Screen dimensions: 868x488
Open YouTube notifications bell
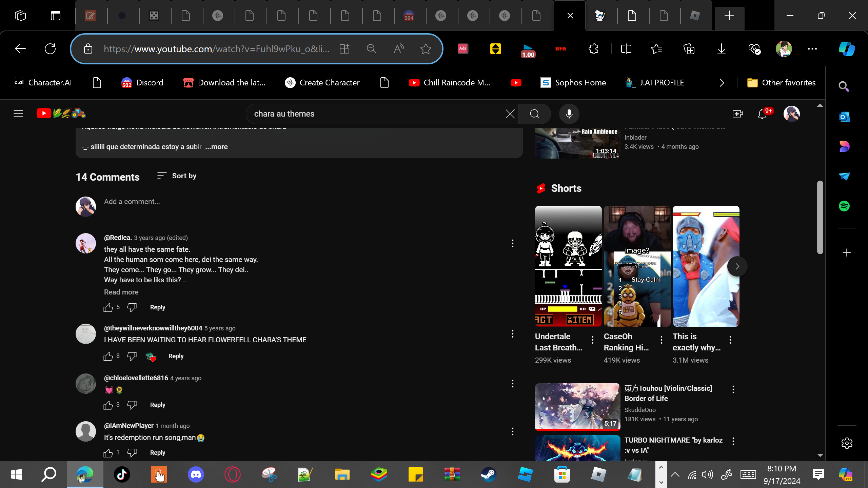click(x=762, y=114)
